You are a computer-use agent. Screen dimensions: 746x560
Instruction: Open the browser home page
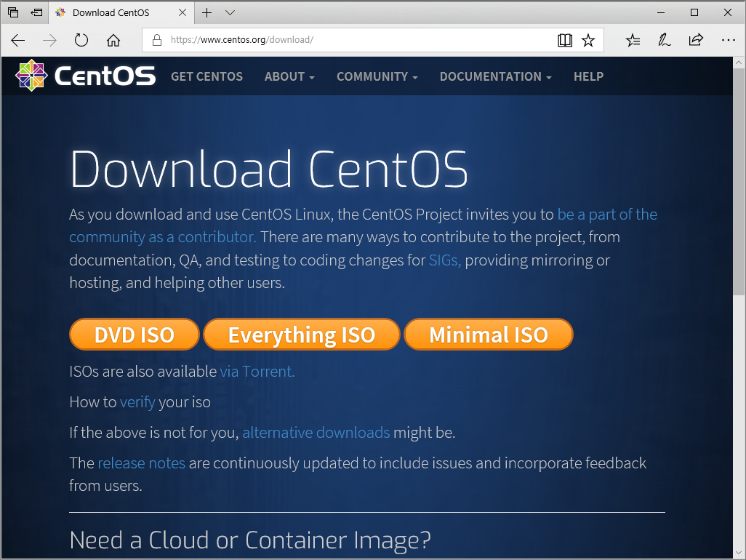click(x=113, y=41)
